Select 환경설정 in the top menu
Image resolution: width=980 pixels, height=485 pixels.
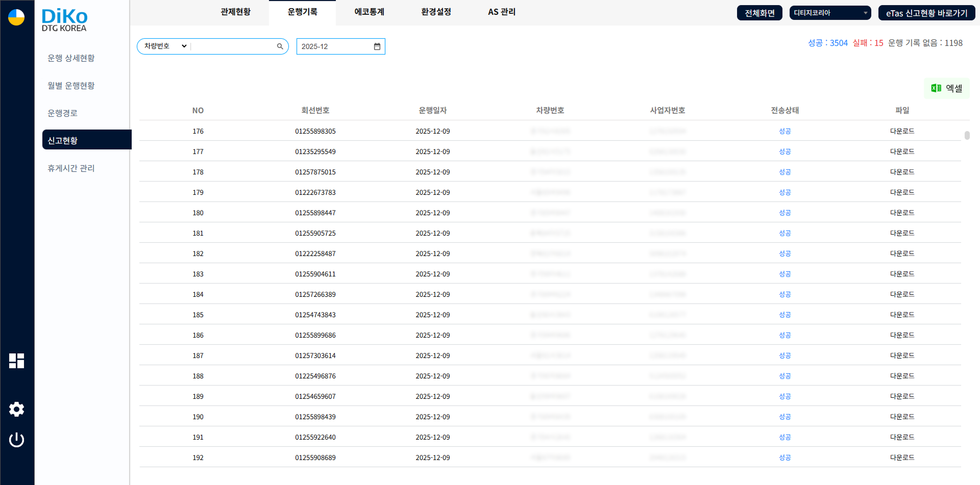point(436,12)
